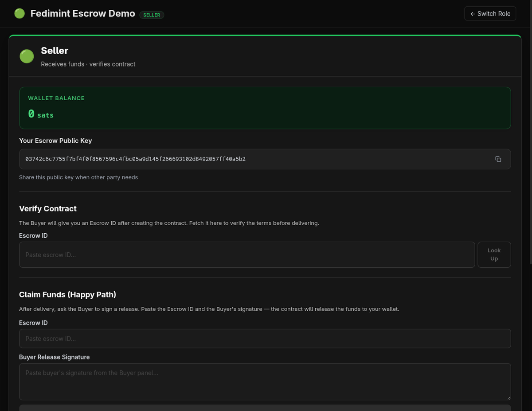The height and width of the screenshot is (411, 532).
Task: Click the Fedimint Escrow Demo title
Action: tap(83, 13)
